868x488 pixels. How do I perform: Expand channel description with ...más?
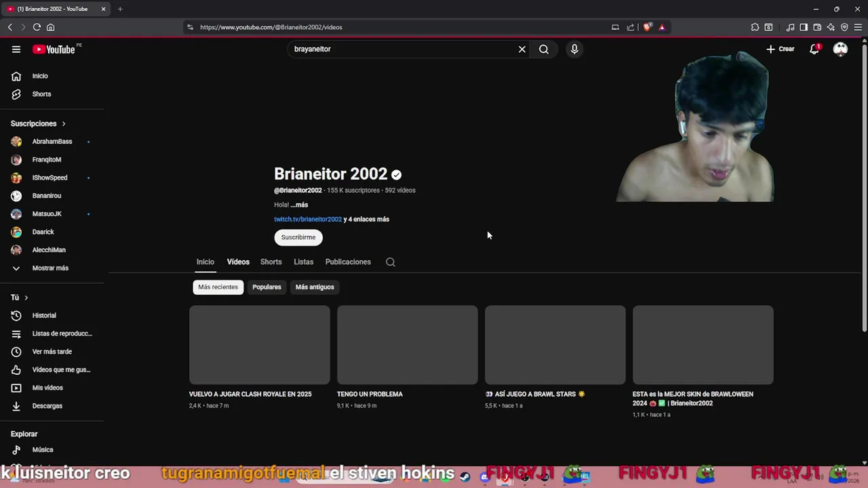(x=299, y=205)
